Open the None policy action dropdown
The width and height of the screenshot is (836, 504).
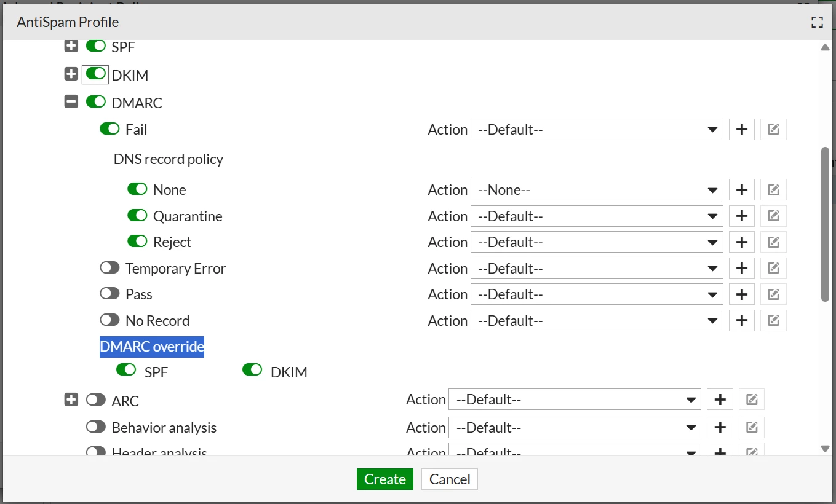[597, 190]
